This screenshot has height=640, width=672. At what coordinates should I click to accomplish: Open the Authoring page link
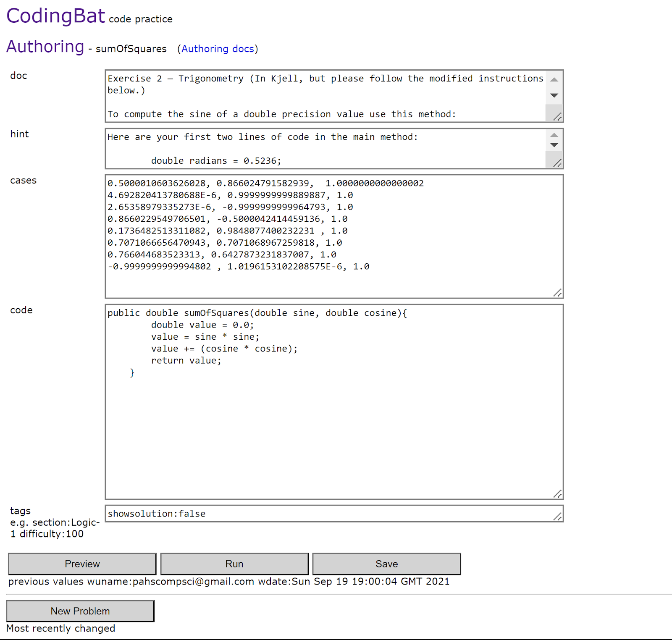(x=45, y=47)
